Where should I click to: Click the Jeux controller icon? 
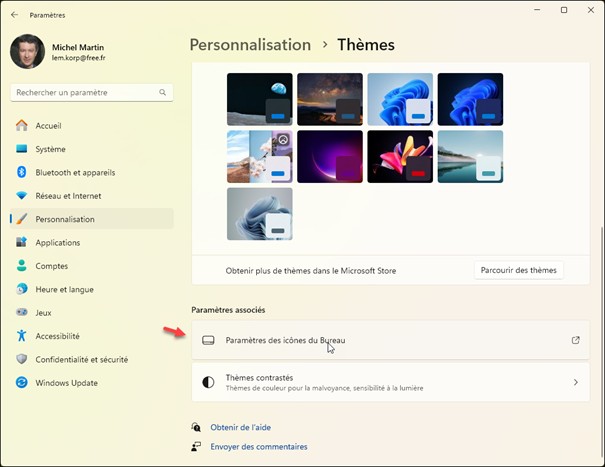click(x=22, y=312)
